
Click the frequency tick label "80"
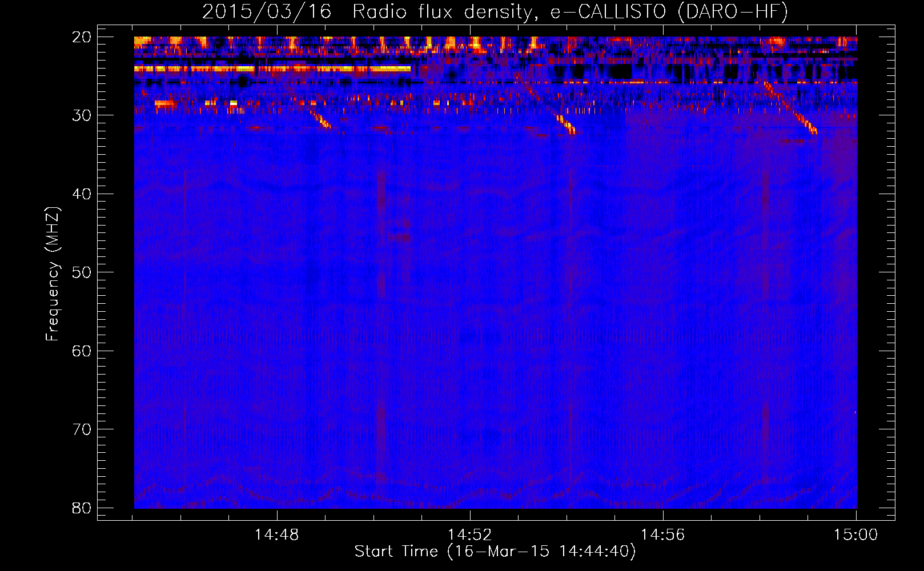pos(82,508)
